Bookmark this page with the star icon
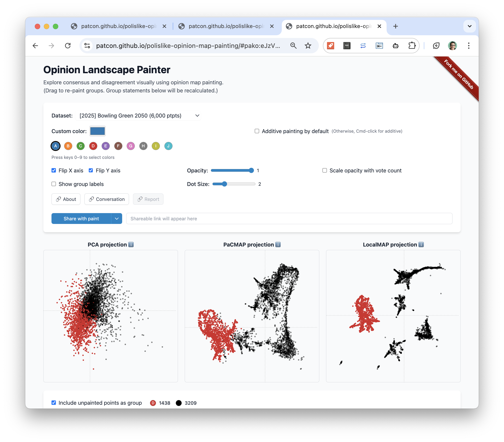The height and width of the screenshot is (442, 504). 308,46
